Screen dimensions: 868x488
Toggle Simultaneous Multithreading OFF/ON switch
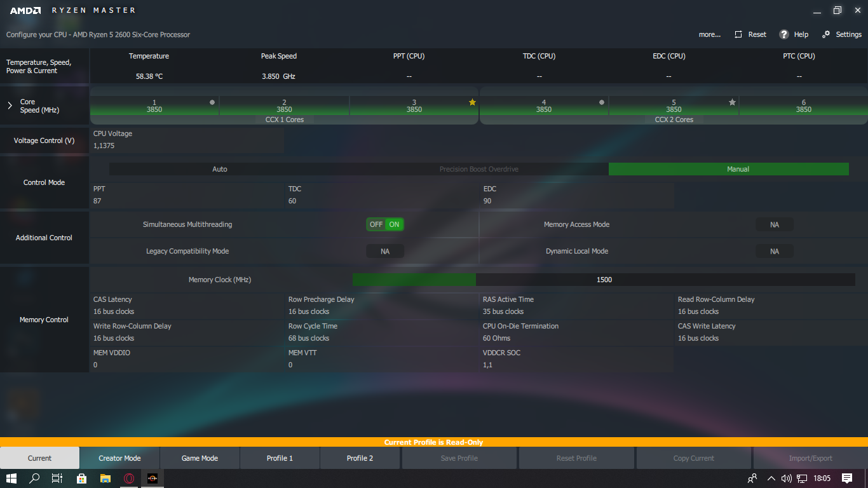pyautogui.click(x=385, y=224)
